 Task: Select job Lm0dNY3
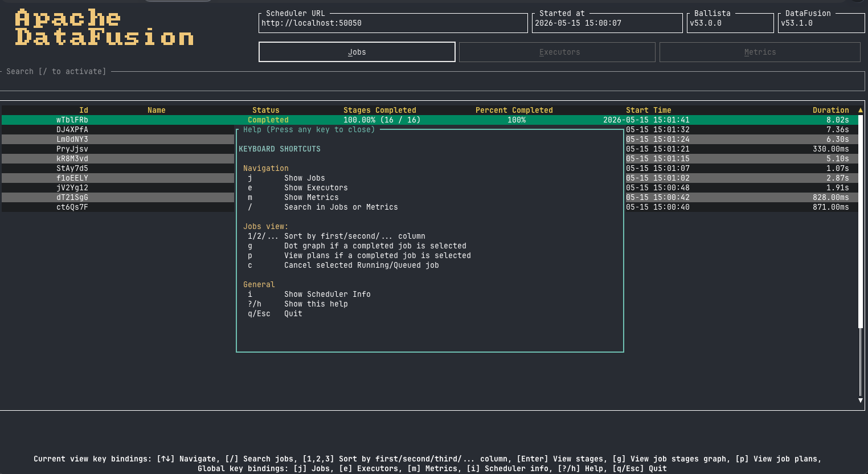pyautogui.click(x=72, y=139)
